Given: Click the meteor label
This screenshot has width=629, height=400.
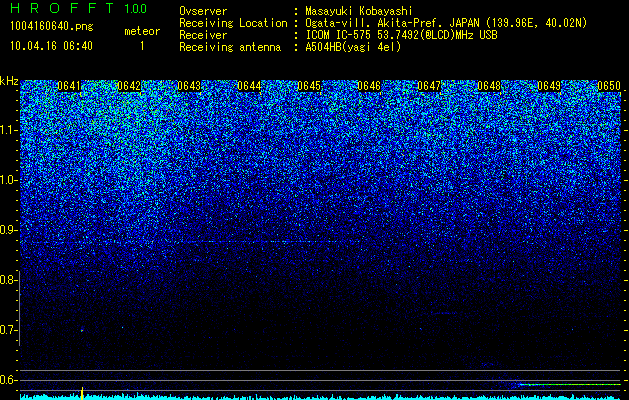Looking at the screenshot, I should (142, 31).
